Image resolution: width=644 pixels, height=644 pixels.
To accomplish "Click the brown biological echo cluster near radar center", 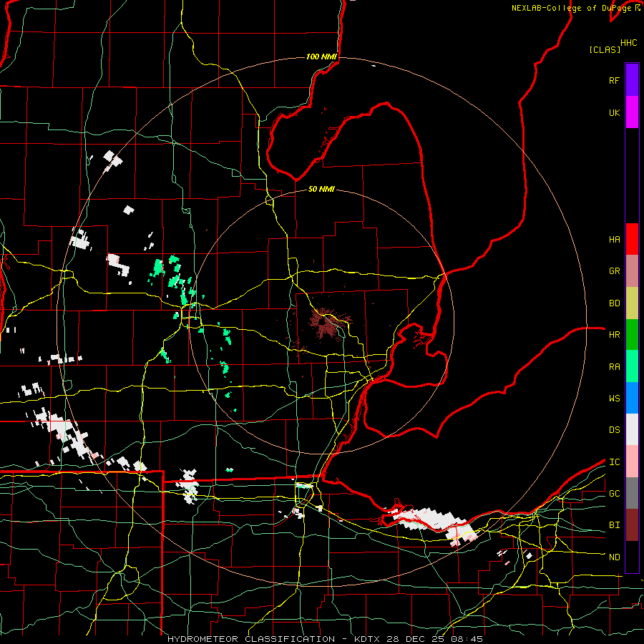I will (x=327, y=323).
